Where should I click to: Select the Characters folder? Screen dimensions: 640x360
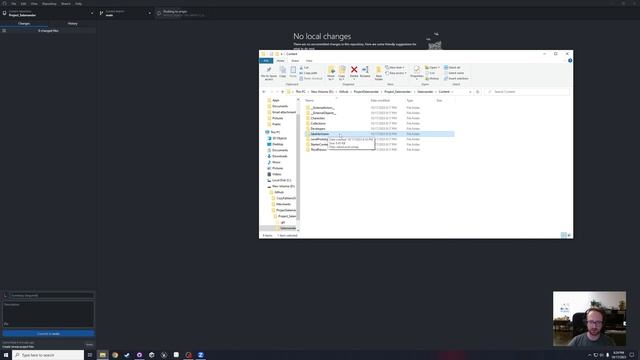pyautogui.click(x=318, y=118)
